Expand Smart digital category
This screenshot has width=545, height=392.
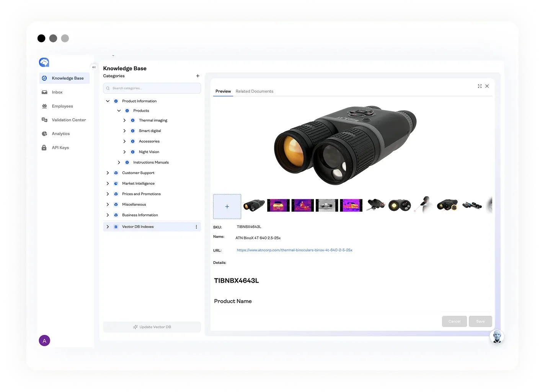click(x=124, y=131)
